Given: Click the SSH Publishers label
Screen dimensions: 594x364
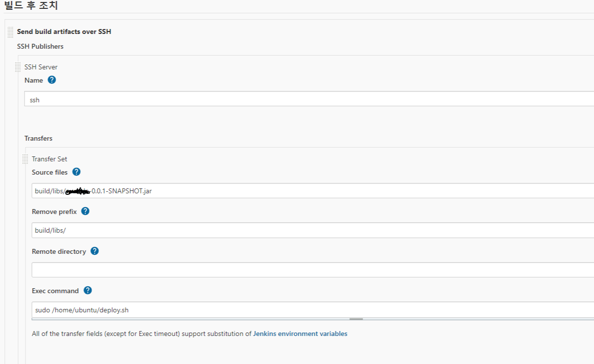Looking at the screenshot, I should coord(40,46).
